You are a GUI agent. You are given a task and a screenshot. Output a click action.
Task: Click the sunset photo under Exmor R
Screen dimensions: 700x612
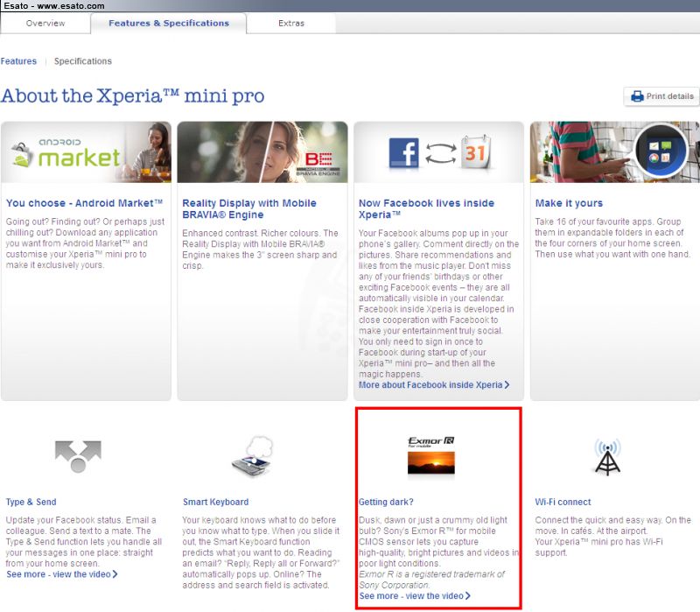(431, 463)
